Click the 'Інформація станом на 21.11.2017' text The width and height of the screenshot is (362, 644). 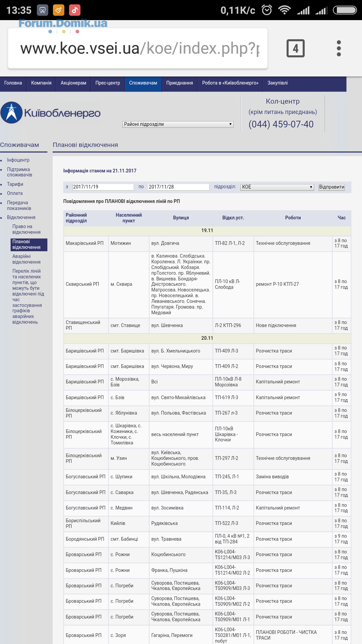pos(100,171)
